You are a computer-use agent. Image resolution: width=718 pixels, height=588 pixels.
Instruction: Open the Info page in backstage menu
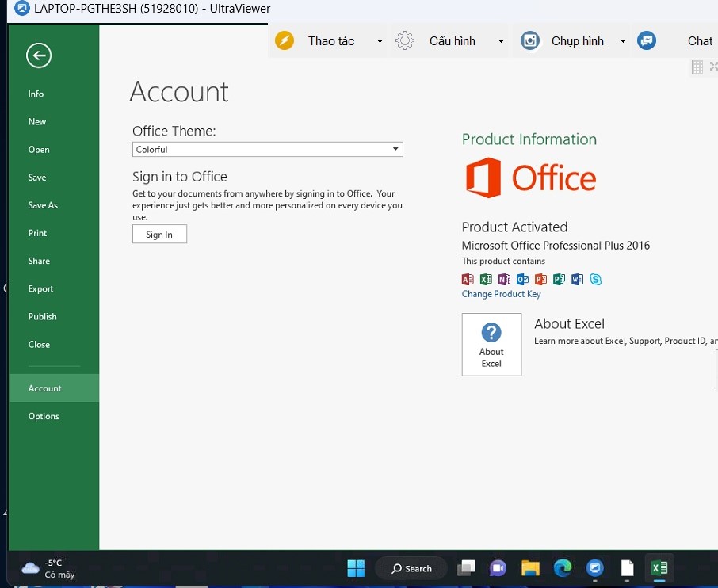pyautogui.click(x=36, y=94)
